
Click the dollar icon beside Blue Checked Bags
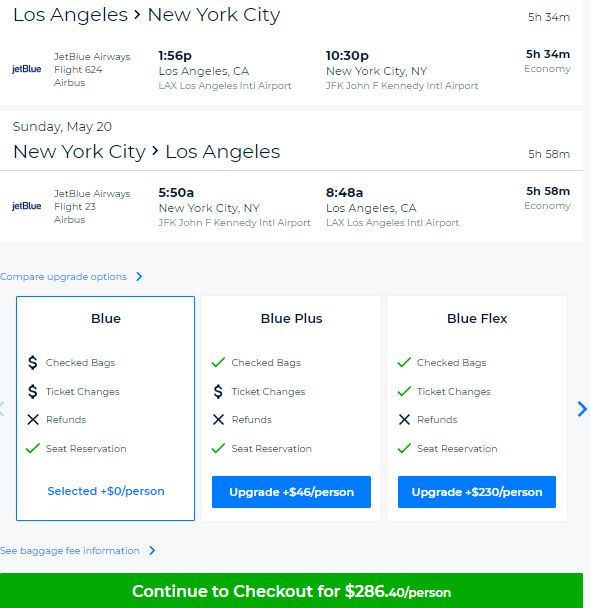pos(33,363)
